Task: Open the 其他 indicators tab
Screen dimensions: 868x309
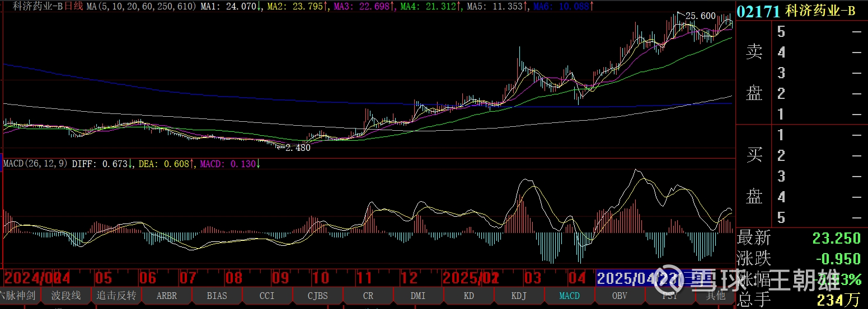Action: (x=715, y=296)
